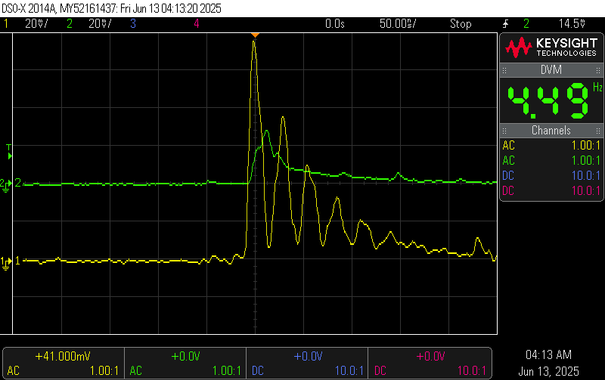605x380 pixels.
Task: Click the magenta DC 10.0:1 channel row
Action: coord(551,191)
